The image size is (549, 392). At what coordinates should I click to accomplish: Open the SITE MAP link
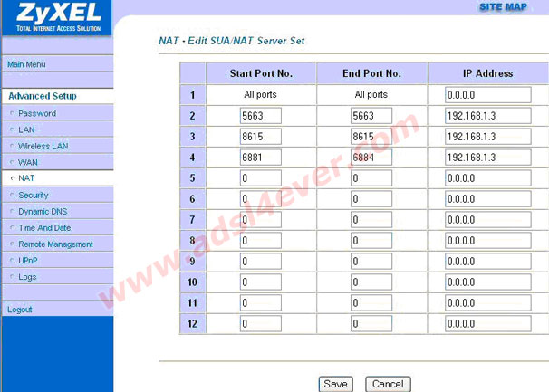(x=504, y=7)
